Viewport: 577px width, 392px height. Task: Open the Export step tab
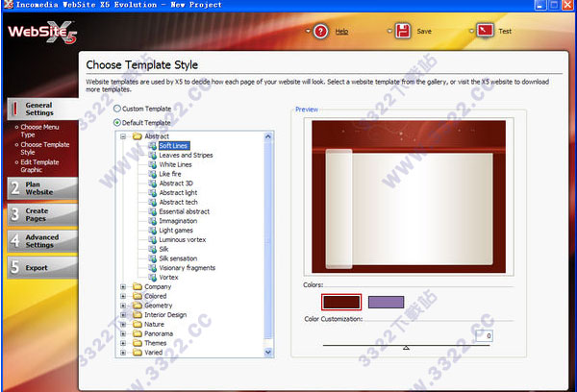tap(37, 268)
